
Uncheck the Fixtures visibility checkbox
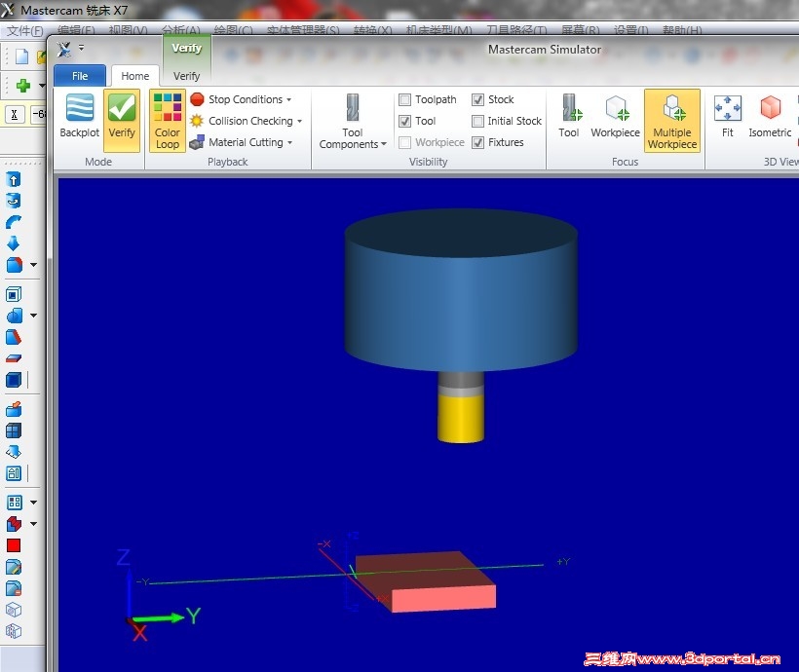(x=477, y=142)
